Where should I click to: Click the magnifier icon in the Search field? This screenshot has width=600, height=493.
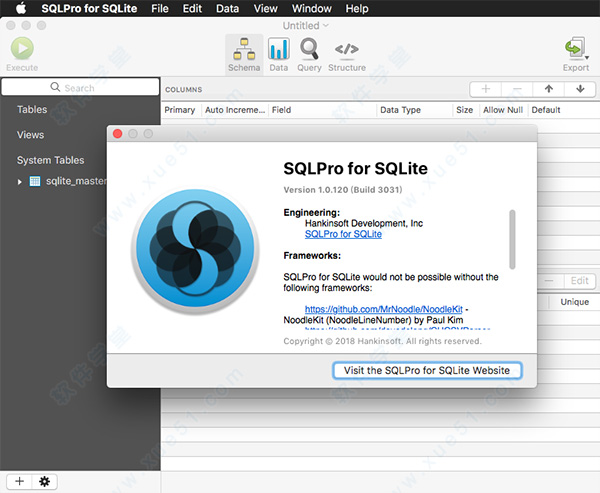(55, 87)
